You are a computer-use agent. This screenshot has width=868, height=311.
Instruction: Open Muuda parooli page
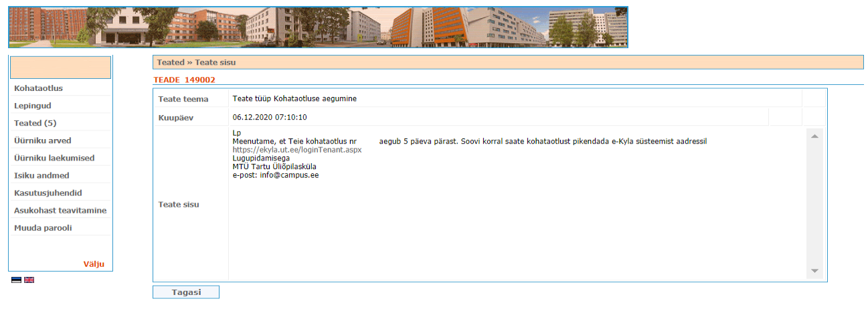43,227
